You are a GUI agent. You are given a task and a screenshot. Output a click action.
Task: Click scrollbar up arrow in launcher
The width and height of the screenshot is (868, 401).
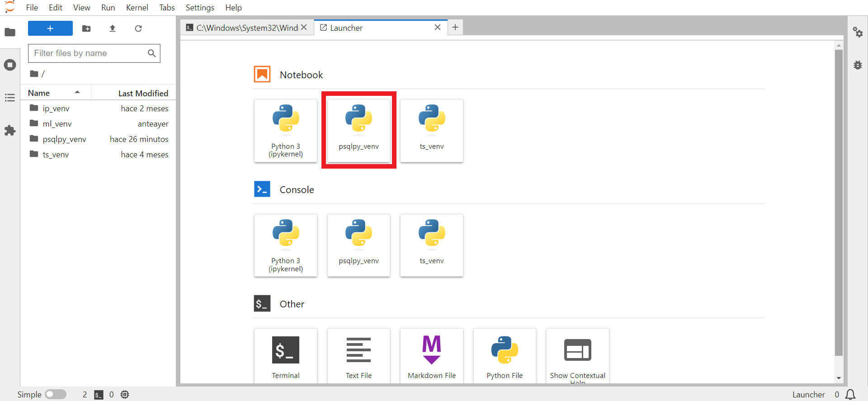click(839, 46)
